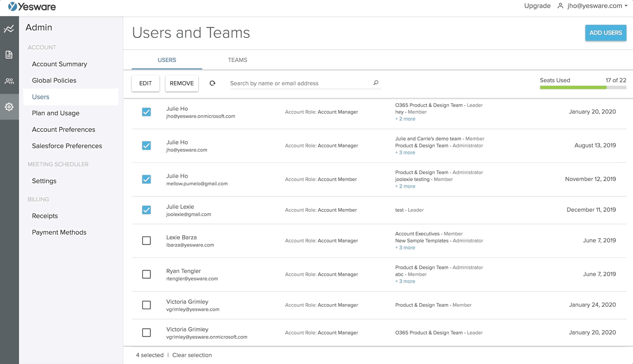Click the Clear selection link
633x364 pixels.
tap(192, 355)
